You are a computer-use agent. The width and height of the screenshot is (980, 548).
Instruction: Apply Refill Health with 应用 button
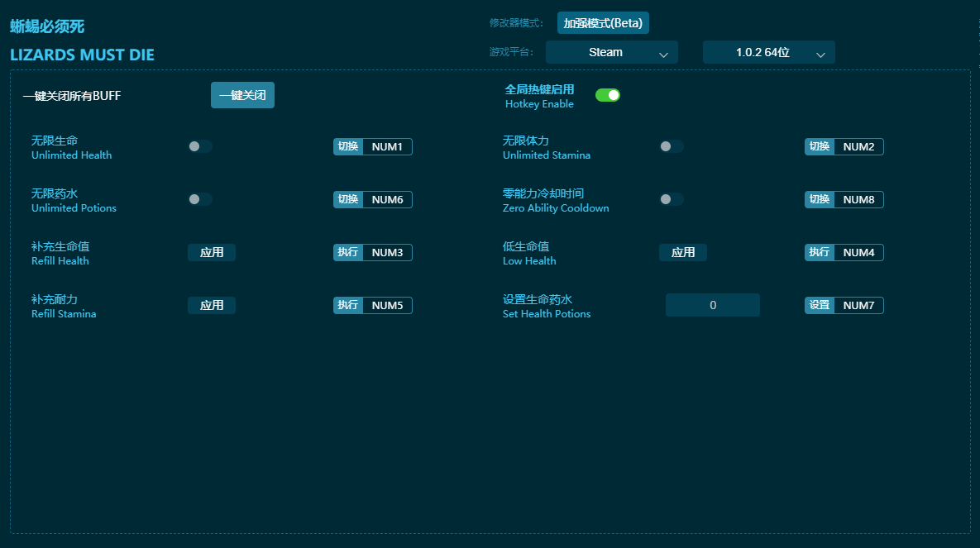pyautogui.click(x=212, y=252)
